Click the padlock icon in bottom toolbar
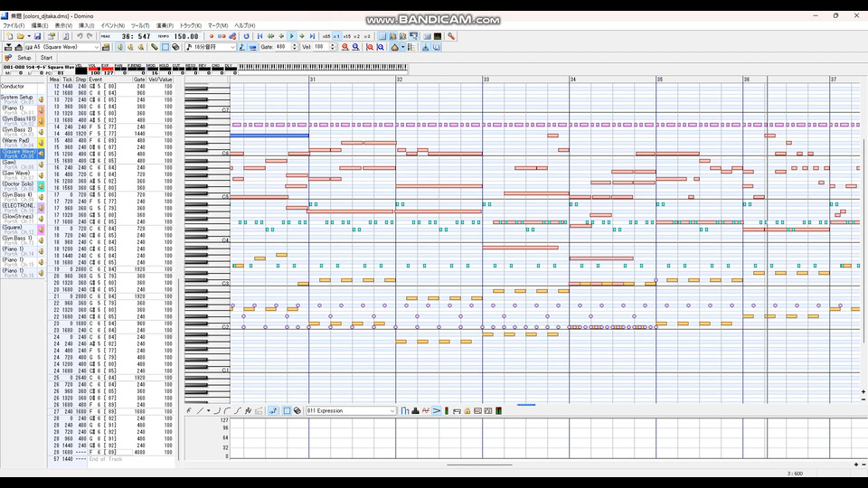The height and width of the screenshot is (488, 868). point(467,411)
